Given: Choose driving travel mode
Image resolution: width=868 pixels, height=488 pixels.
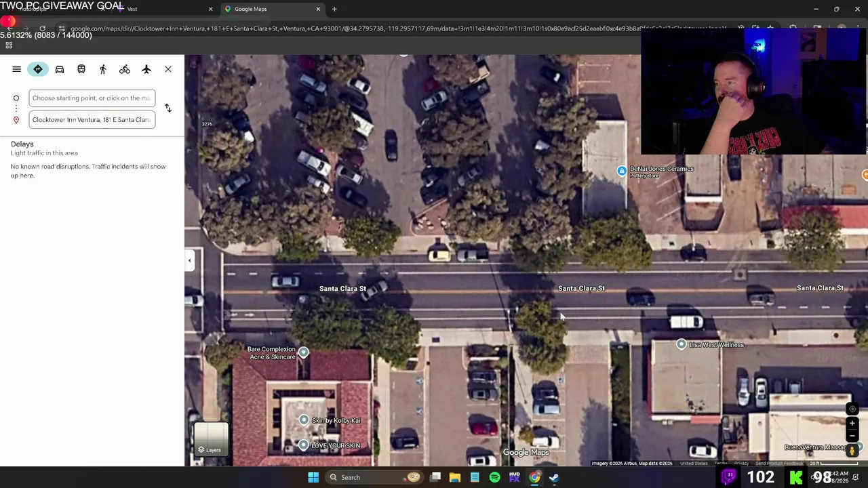Looking at the screenshot, I should [x=60, y=69].
